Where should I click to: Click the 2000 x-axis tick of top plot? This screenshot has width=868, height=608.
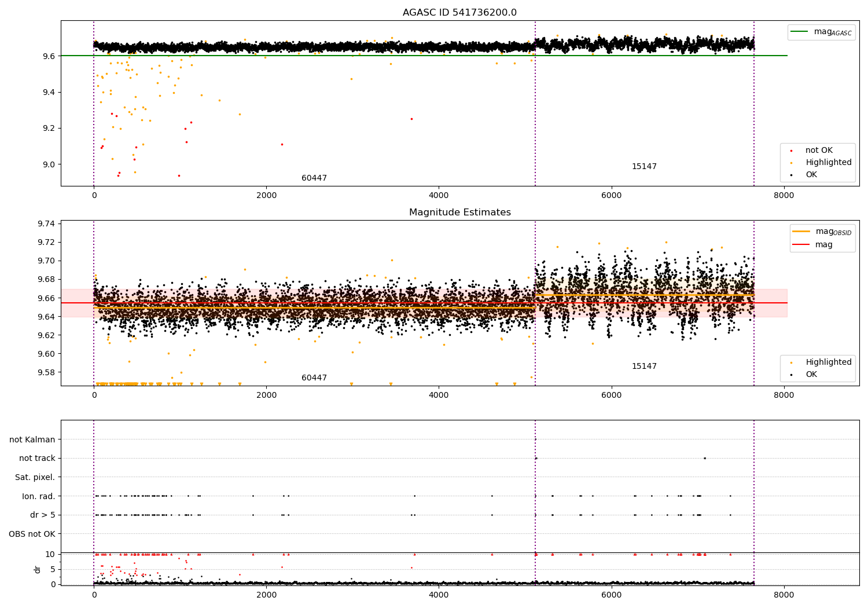point(266,195)
